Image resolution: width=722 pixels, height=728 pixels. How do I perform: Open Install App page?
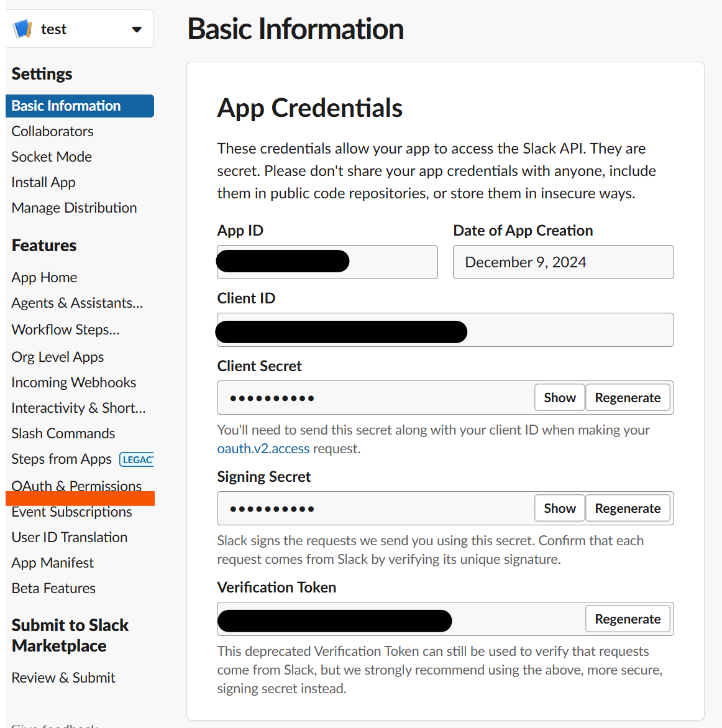click(x=43, y=182)
